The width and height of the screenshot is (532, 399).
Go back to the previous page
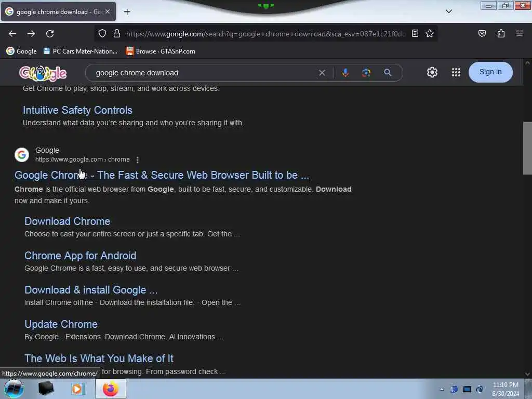12,34
